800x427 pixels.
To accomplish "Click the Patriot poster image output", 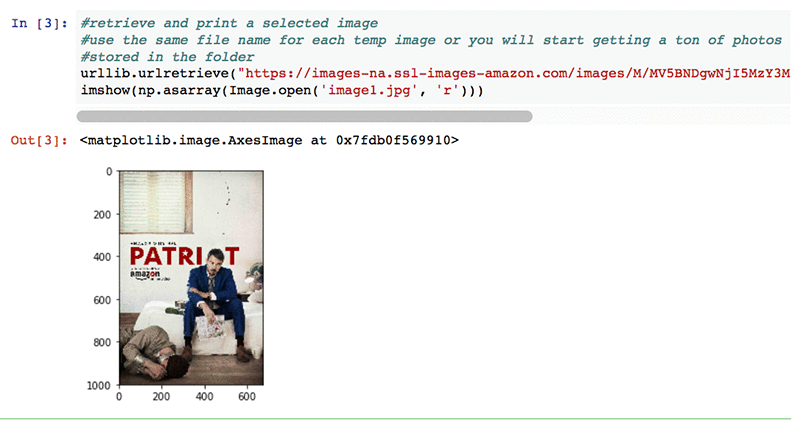I will pos(191,278).
